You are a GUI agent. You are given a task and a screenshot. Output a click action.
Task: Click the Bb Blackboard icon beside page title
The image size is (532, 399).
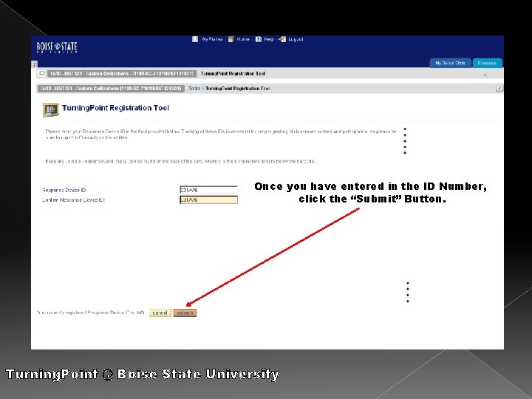tap(50, 110)
